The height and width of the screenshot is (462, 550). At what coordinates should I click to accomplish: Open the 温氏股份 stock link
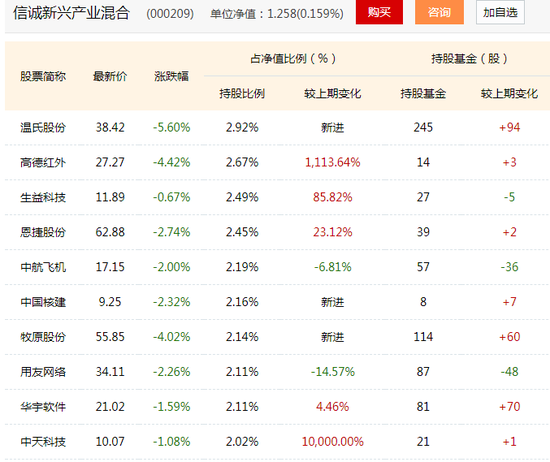point(43,127)
